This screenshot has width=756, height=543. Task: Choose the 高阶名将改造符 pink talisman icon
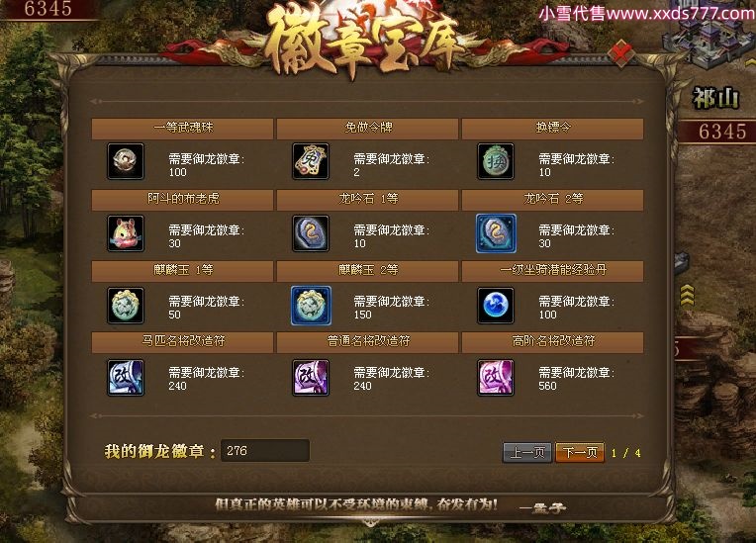point(496,377)
